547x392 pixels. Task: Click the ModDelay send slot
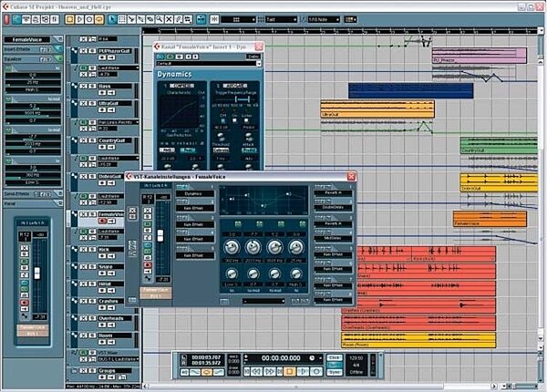point(333,238)
